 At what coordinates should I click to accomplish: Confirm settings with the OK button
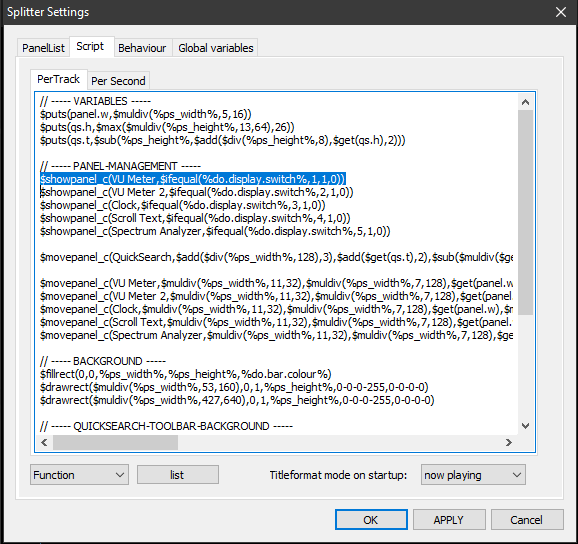(371, 520)
